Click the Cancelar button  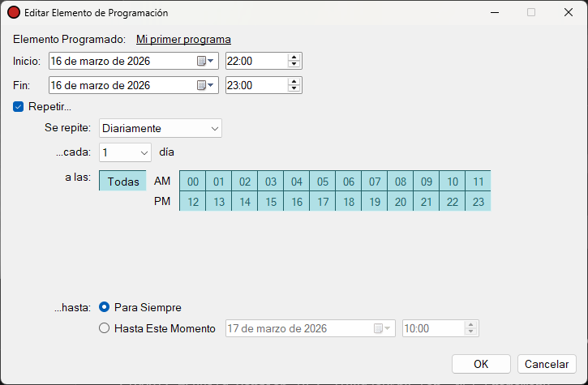[x=547, y=364]
